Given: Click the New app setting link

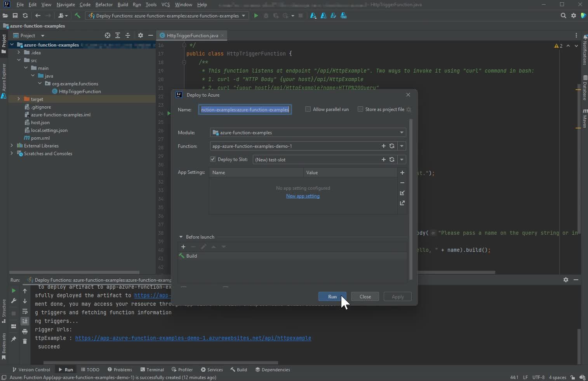Looking at the screenshot, I should pyautogui.click(x=303, y=196).
